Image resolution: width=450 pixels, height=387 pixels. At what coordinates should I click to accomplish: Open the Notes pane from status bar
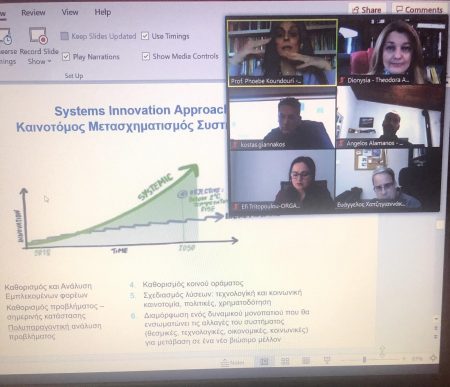pos(232,363)
